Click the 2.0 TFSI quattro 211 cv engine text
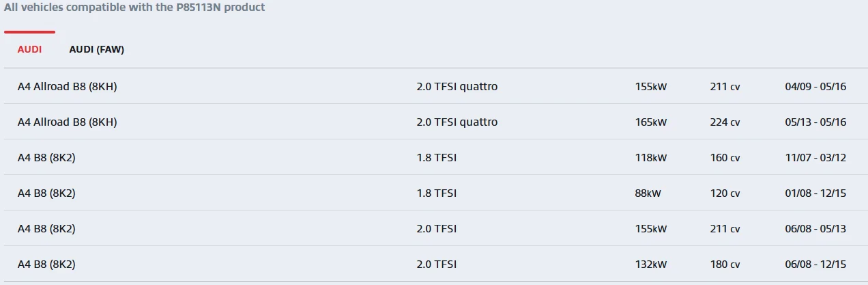 click(x=457, y=86)
